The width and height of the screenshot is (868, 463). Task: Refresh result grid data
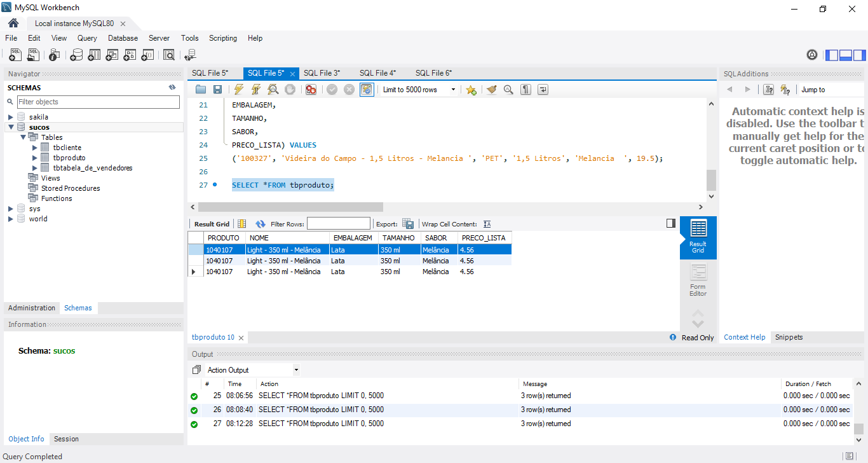[261, 224]
